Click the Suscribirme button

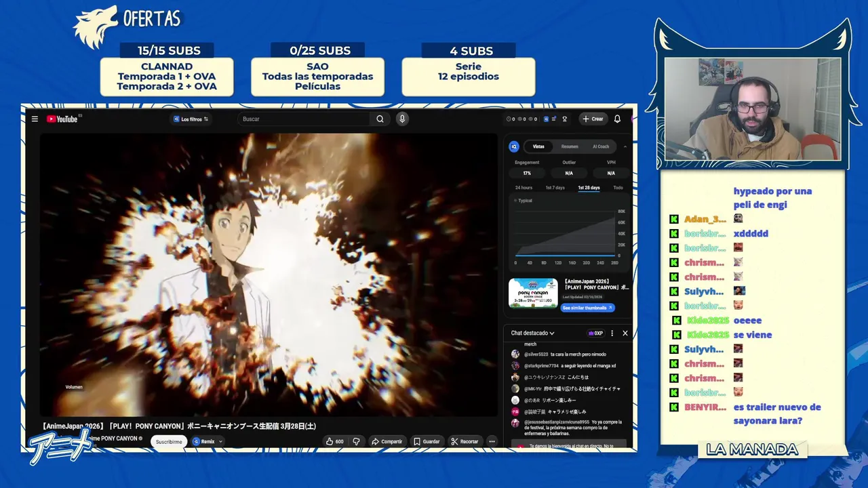(169, 441)
